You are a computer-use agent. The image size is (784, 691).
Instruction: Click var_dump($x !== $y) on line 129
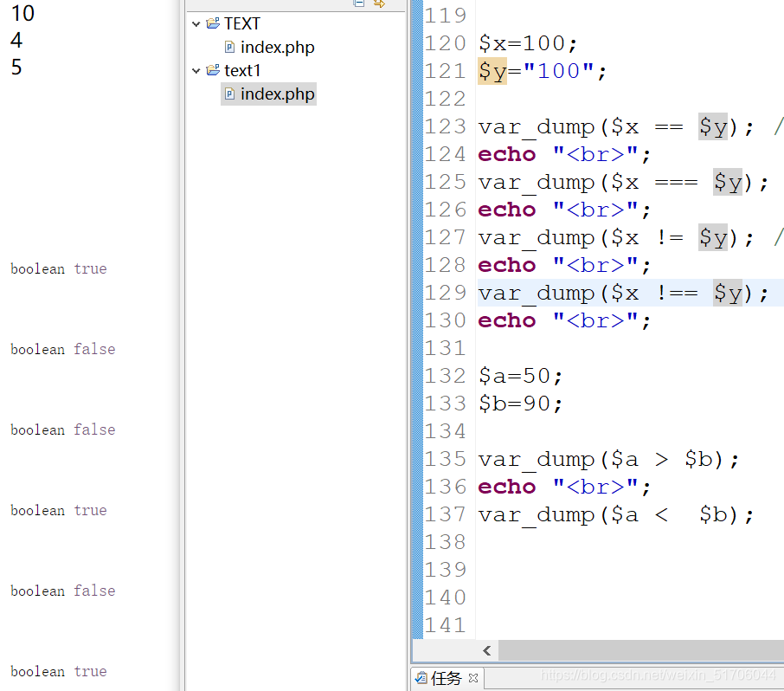(x=623, y=294)
